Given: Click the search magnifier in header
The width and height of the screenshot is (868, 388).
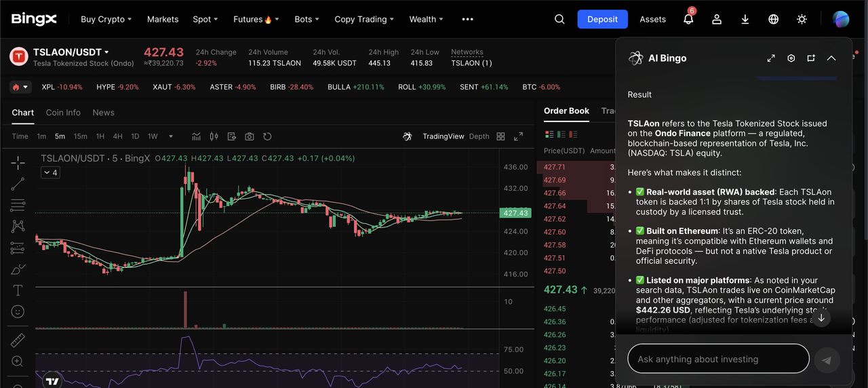Looking at the screenshot, I should [x=559, y=20].
